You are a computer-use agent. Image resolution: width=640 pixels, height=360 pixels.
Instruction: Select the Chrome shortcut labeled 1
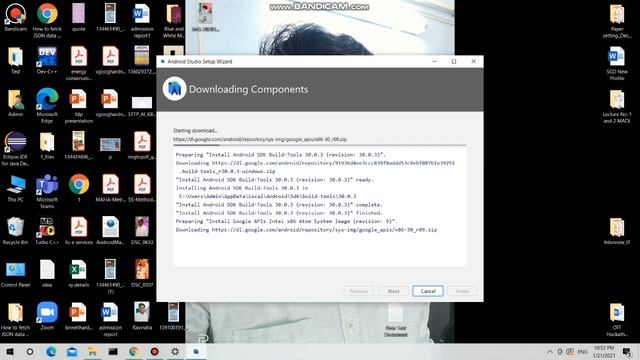(x=79, y=188)
